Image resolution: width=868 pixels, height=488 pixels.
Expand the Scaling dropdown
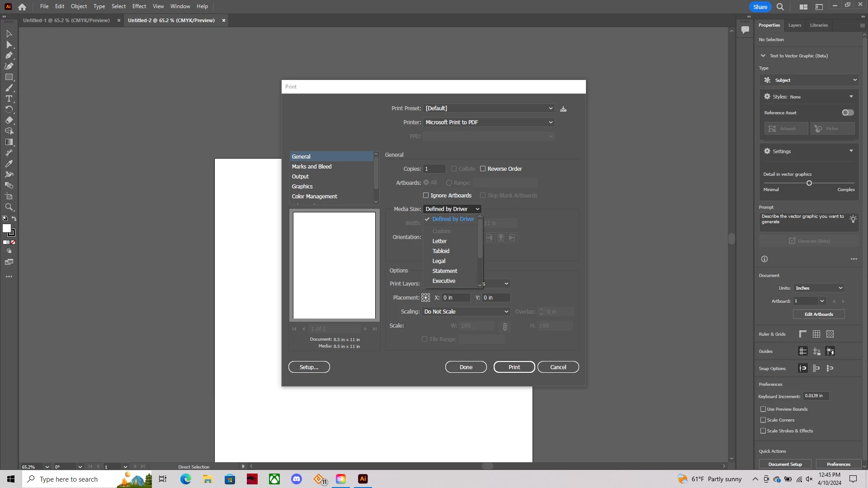(466, 312)
